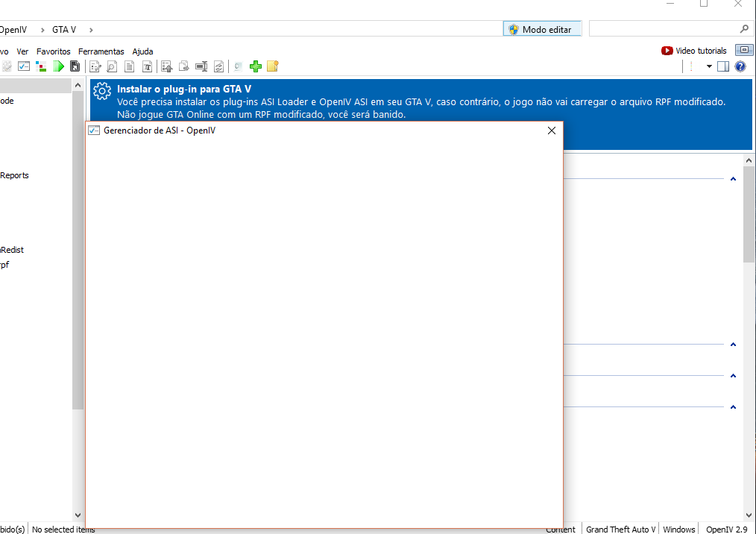Viewport: 756px width, 534px height.
Task: Expand the breadcrumb chevron after GTA V
Action: click(91, 30)
